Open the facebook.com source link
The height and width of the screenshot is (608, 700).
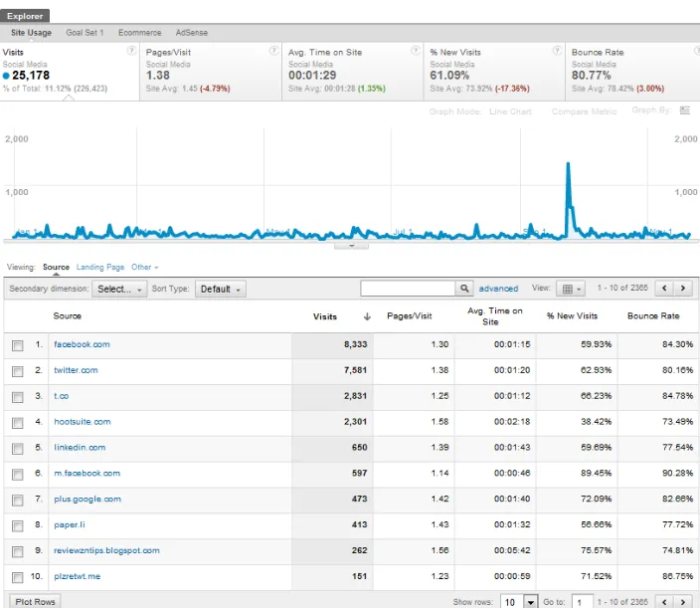coord(82,344)
